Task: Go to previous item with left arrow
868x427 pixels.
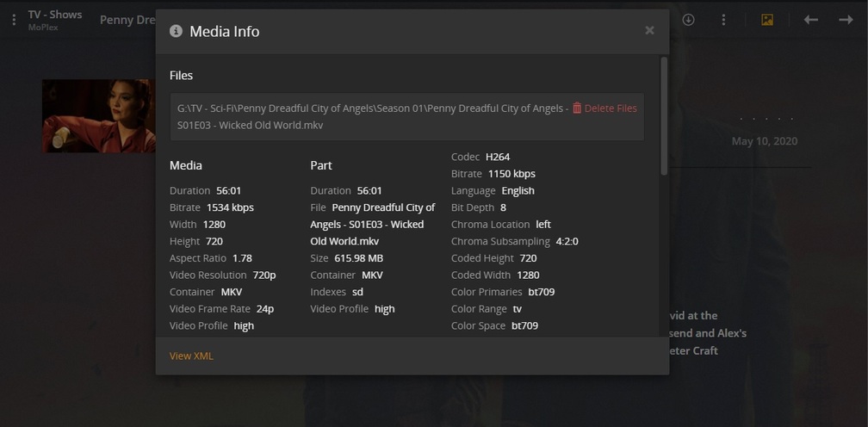Action: coord(810,19)
